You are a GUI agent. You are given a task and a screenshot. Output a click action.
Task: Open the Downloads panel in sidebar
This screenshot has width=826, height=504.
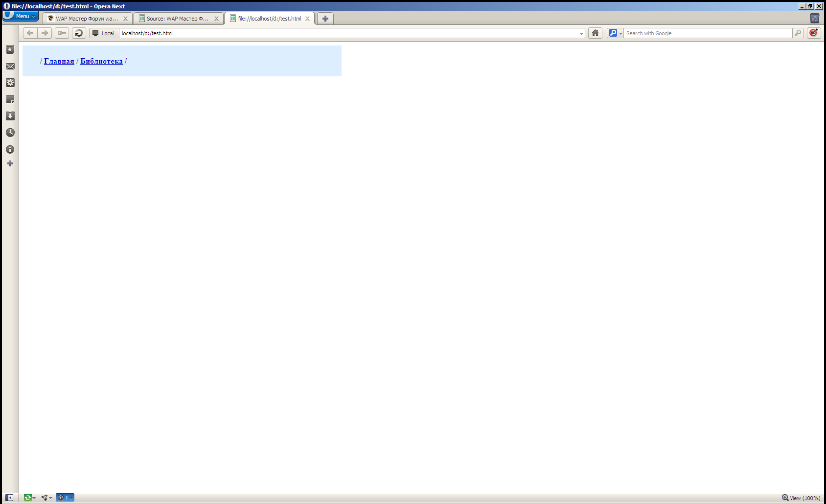(x=10, y=116)
